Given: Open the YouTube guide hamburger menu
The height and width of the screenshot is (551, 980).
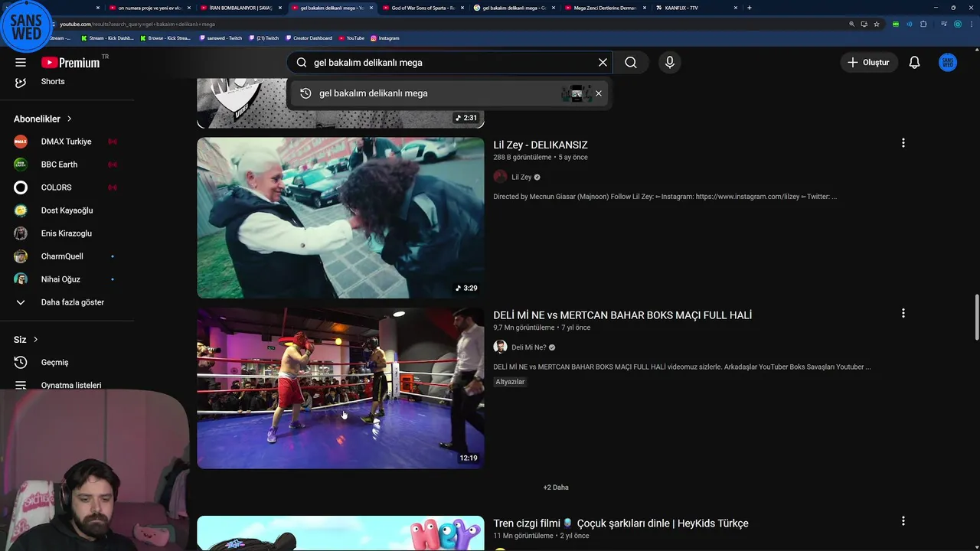Looking at the screenshot, I should 21,63.
